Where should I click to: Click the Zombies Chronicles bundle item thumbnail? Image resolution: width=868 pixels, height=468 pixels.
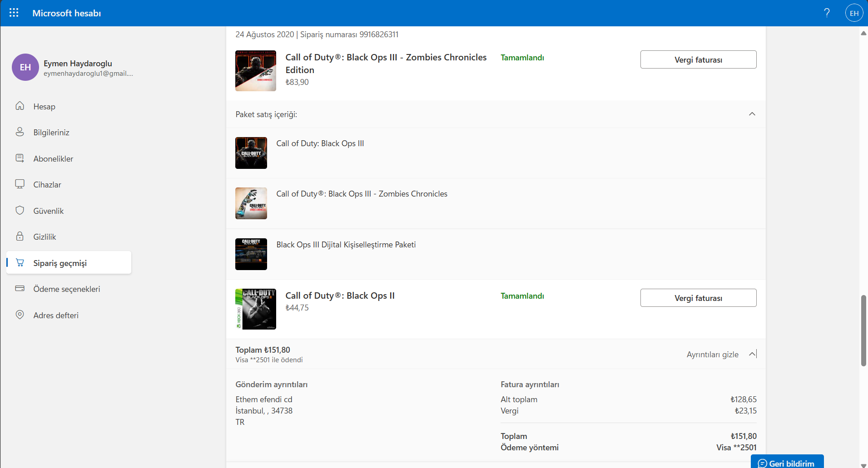[x=251, y=203]
